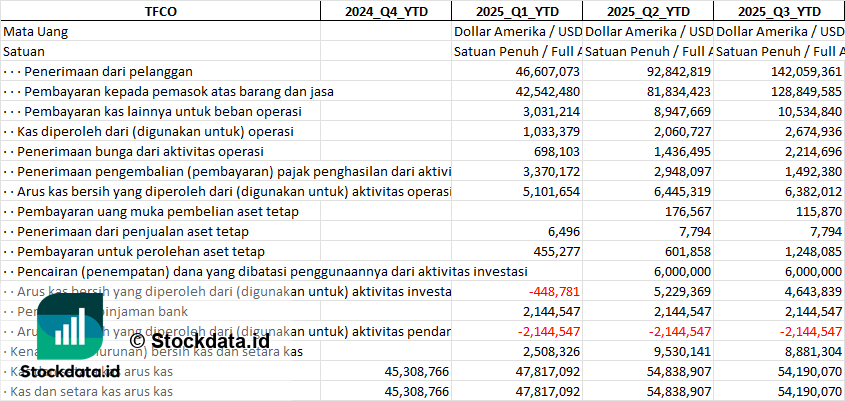Click value 1,033,379 in Q1 column

[549, 132]
